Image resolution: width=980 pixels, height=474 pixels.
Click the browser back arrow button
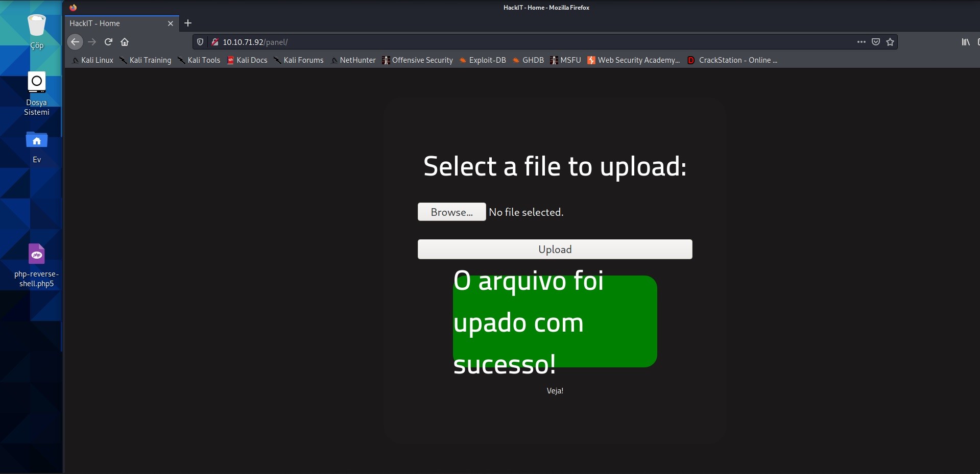pyautogui.click(x=75, y=42)
